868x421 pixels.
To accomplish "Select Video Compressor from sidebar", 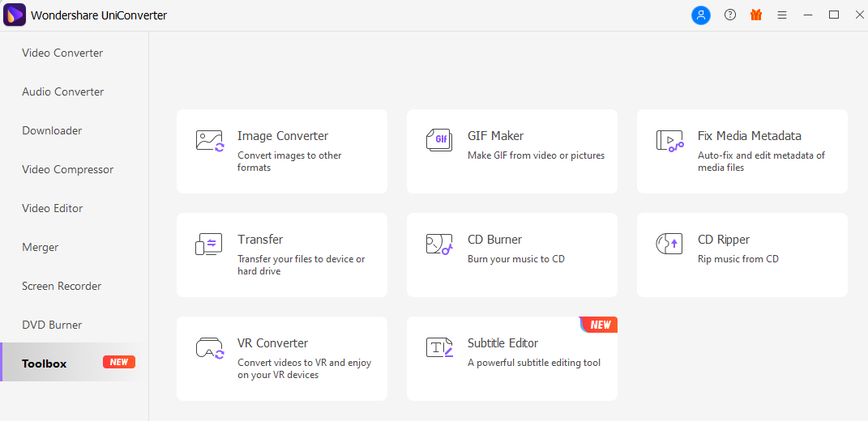I will pos(67,169).
